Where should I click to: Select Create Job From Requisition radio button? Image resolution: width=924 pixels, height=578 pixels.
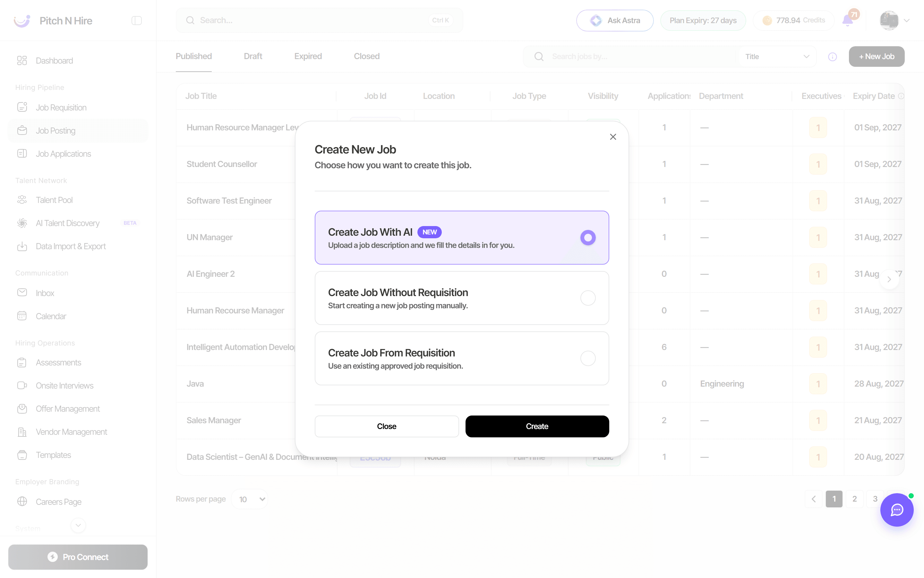tap(588, 358)
